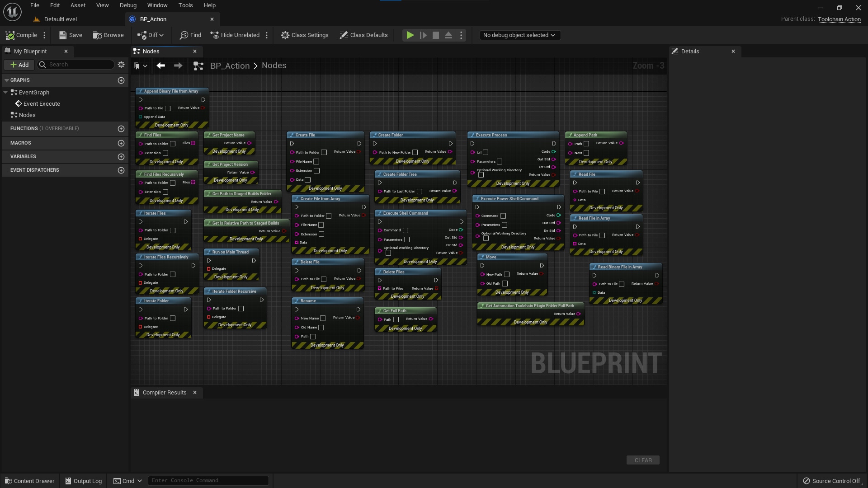
Task: Add a new variable with plus icon
Action: pos(121,157)
